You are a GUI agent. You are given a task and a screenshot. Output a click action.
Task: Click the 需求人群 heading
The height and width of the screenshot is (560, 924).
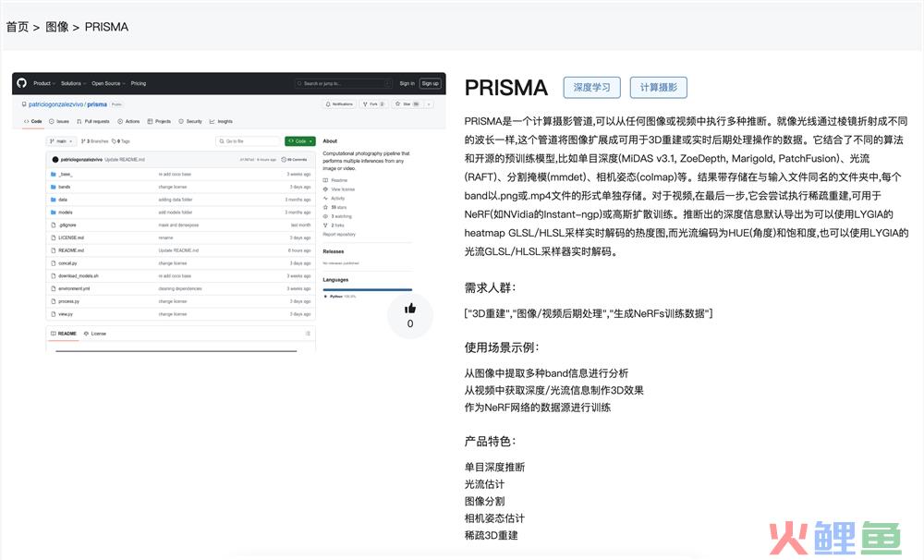pos(491,287)
